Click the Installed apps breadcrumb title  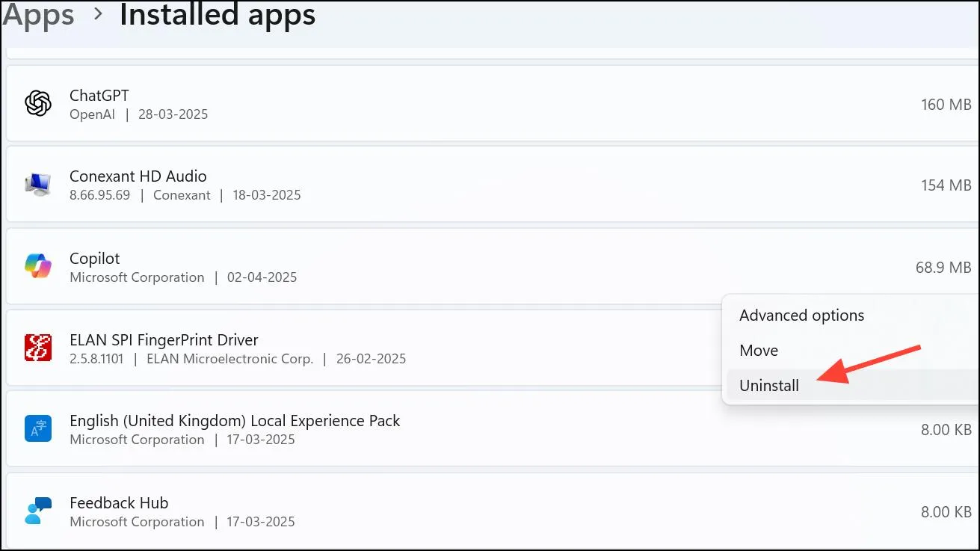pos(218,15)
